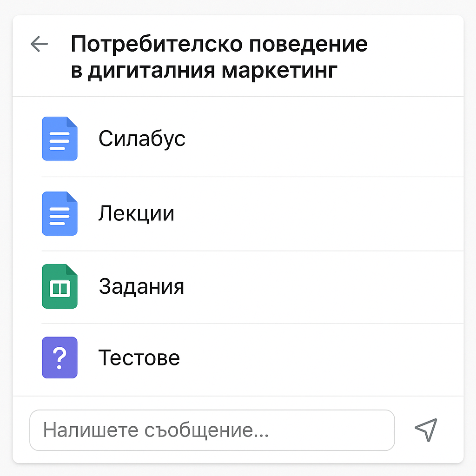Viewport: 476px width, 476px height.
Task: Select the Силабус list row's empty area
Action: [325, 139]
